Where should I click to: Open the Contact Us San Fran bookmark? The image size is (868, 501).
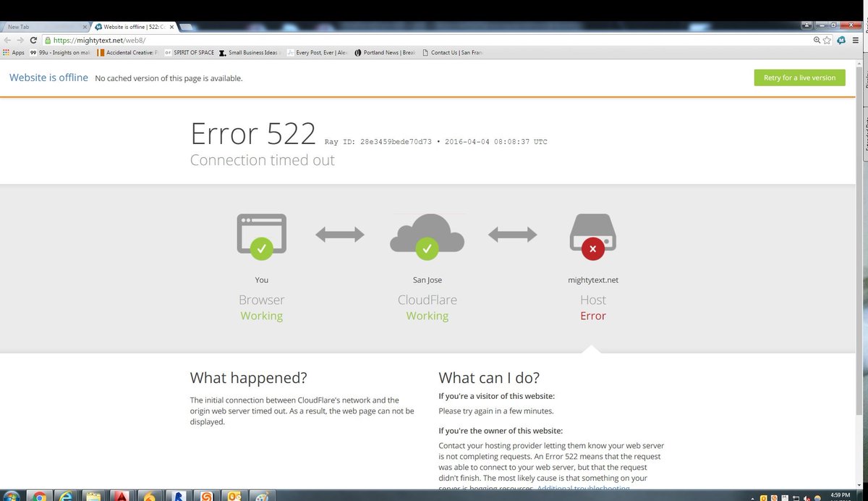coord(452,52)
